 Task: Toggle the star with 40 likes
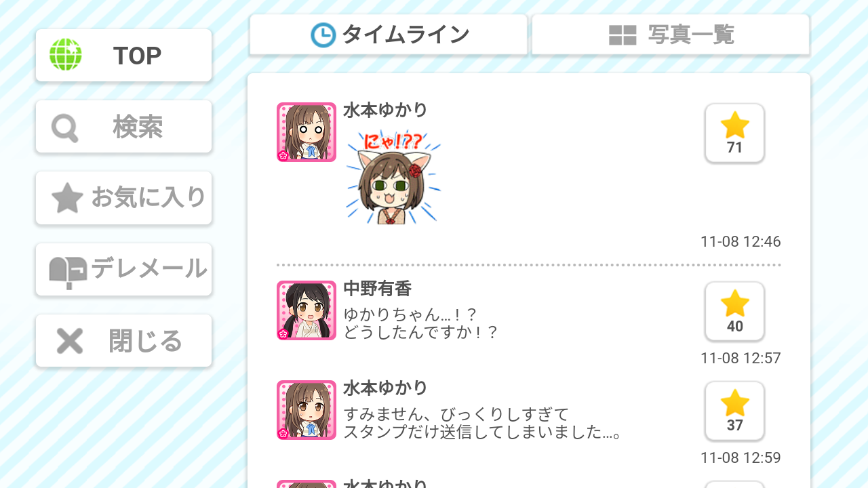(734, 311)
